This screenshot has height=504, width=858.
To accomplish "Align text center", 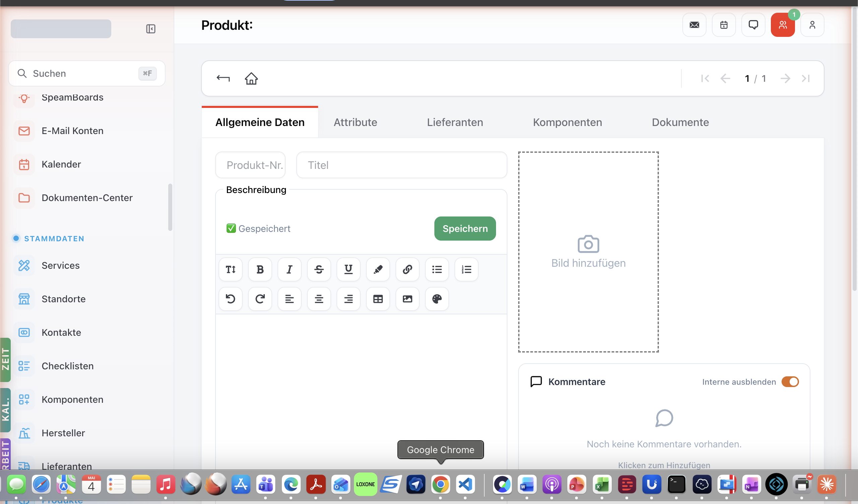I will [x=319, y=299].
